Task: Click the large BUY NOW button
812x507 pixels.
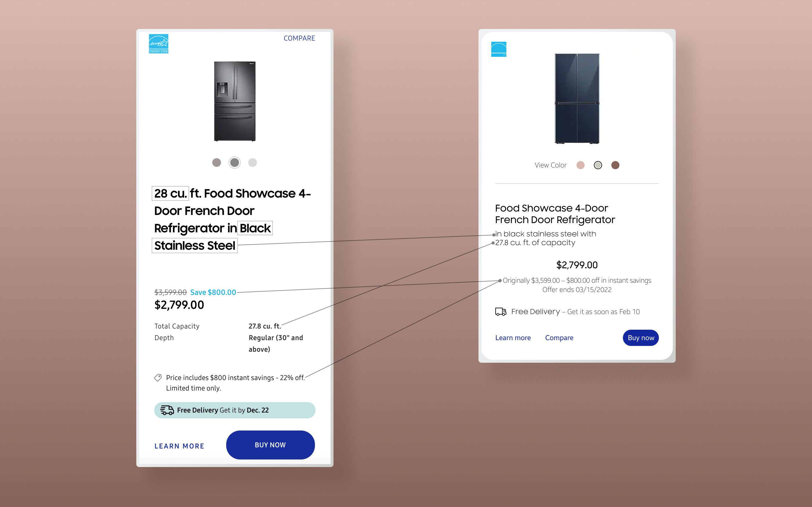Action: 271,445
